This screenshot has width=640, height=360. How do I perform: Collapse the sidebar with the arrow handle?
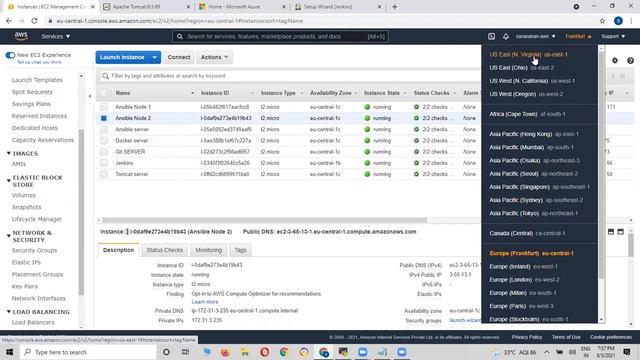pyautogui.click(x=90, y=96)
